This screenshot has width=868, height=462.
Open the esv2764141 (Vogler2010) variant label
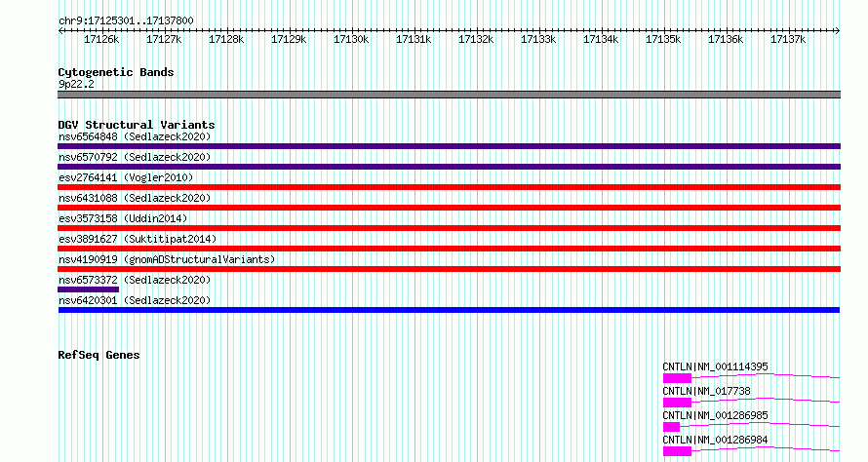pos(126,177)
